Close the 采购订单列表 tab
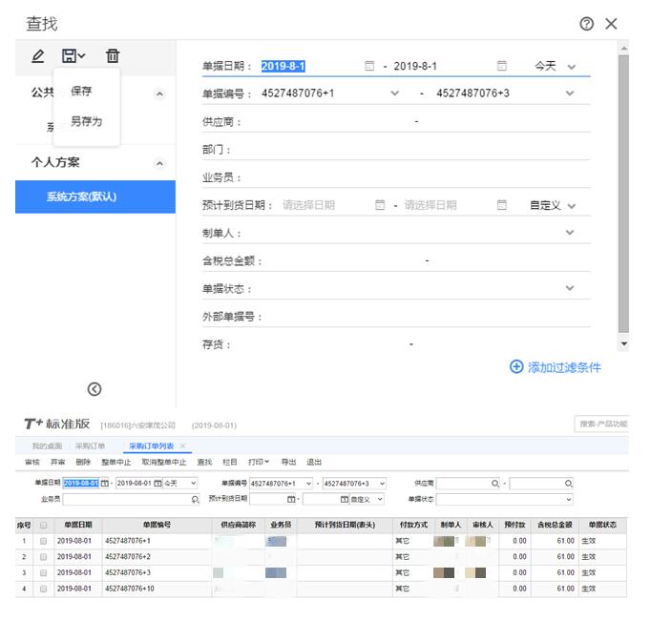 pyautogui.click(x=182, y=445)
